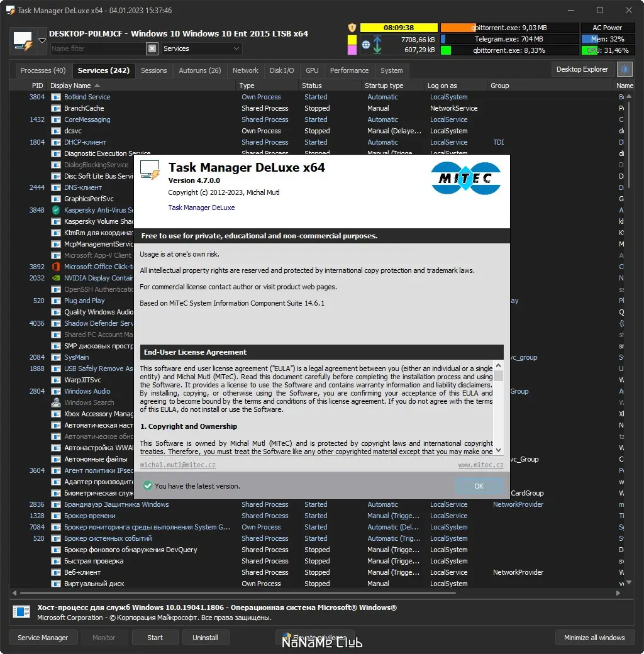The width and height of the screenshot is (644, 654).
Task: Click the pink color indicator square
Action: tap(352, 50)
